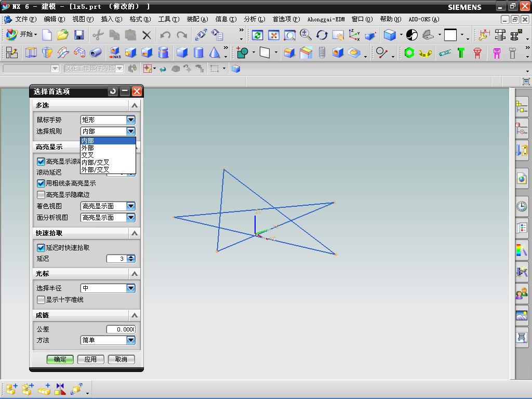This screenshot has height=399, width=532.
Task: Select 交叉 in selection rule list
Action: [x=108, y=155]
